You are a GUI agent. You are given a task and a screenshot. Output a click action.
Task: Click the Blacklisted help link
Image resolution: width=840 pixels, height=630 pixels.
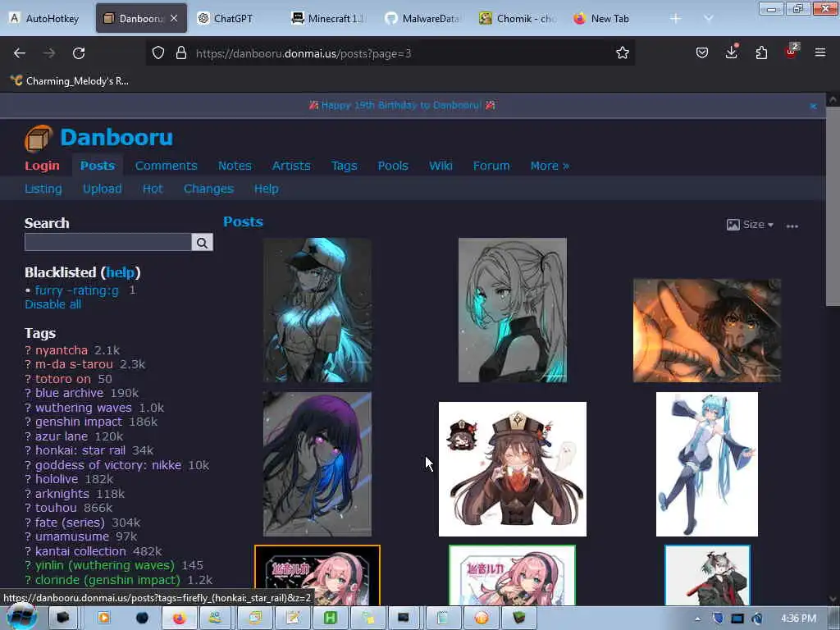[x=121, y=272]
